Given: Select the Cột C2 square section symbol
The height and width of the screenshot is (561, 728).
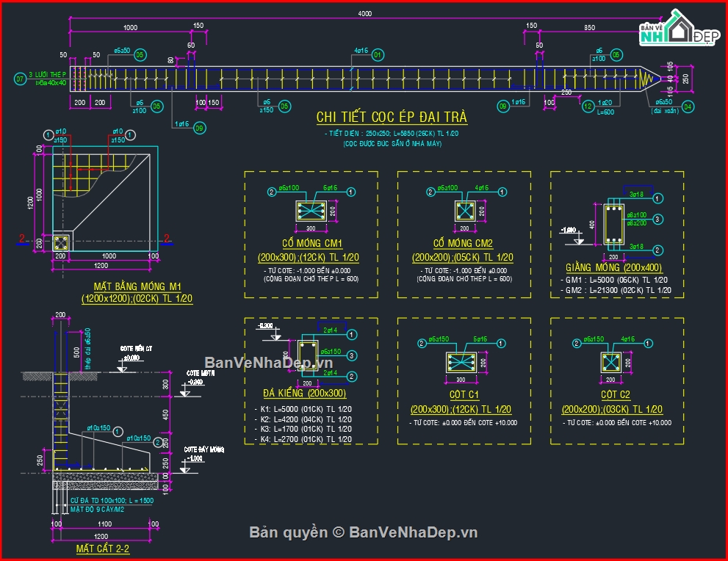Looking at the screenshot, I should tap(611, 361).
